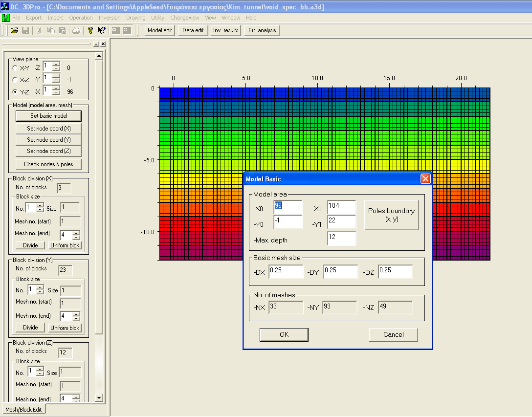Select the X-Z view plane radio
This screenshot has width=532, height=417.
(x=15, y=80)
